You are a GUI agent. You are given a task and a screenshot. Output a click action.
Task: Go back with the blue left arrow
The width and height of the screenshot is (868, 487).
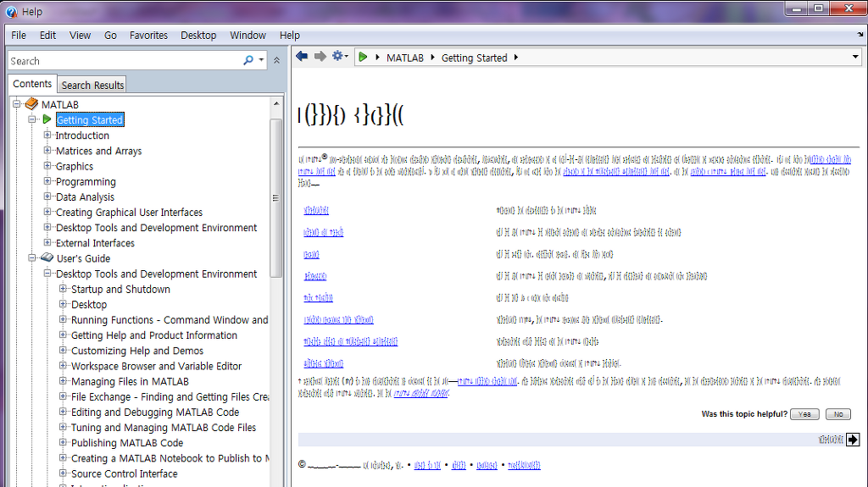302,57
